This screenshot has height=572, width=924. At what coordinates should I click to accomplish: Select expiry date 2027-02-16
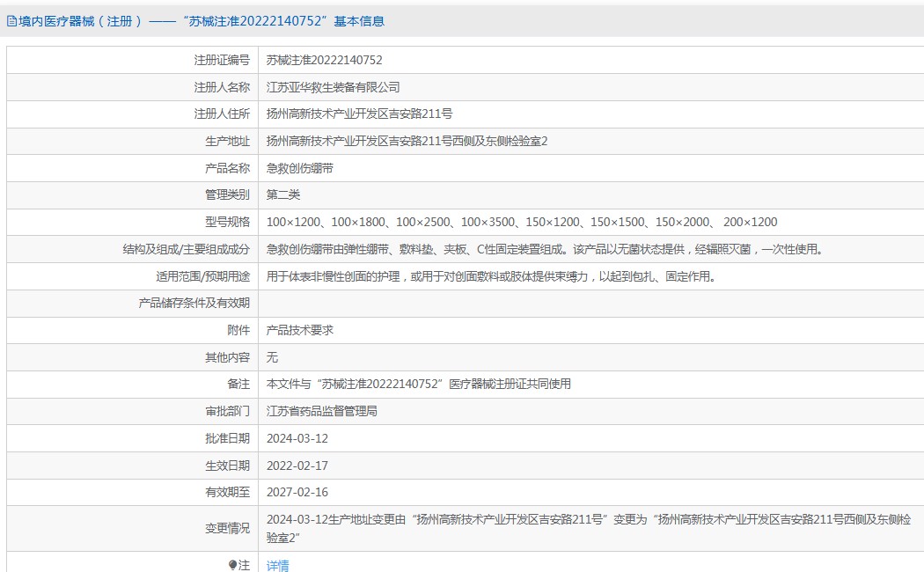coord(297,493)
